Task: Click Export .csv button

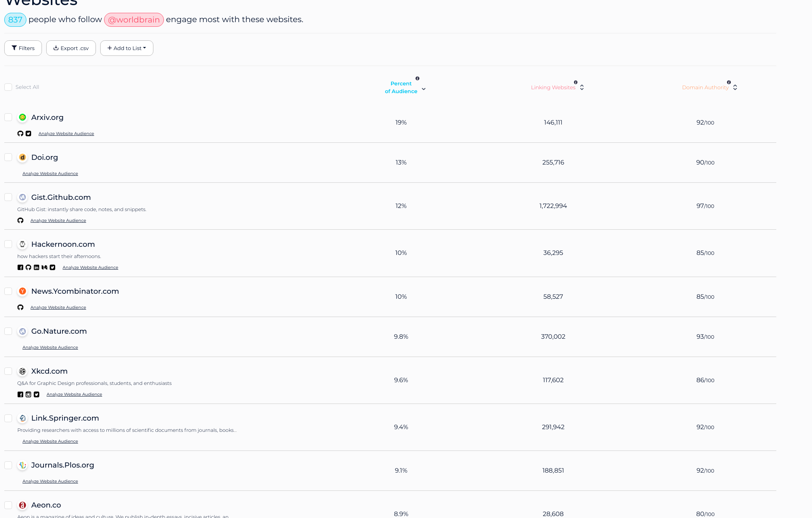Action: coord(71,48)
